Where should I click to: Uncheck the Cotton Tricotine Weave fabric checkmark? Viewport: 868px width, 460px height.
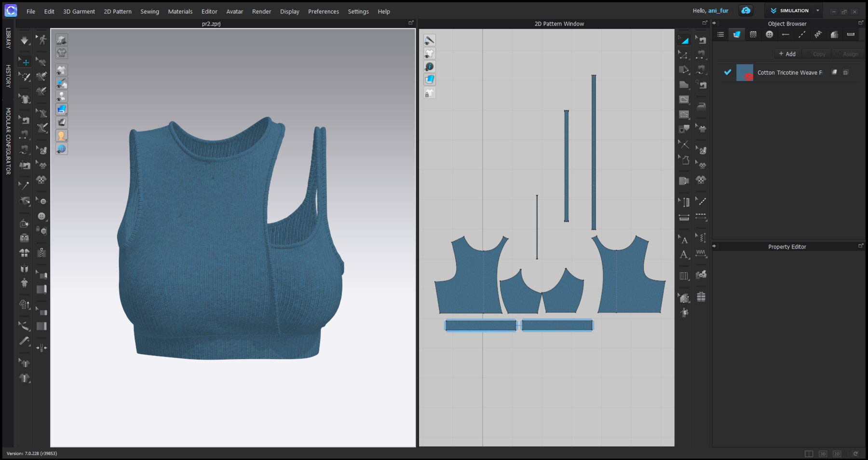[x=727, y=72]
